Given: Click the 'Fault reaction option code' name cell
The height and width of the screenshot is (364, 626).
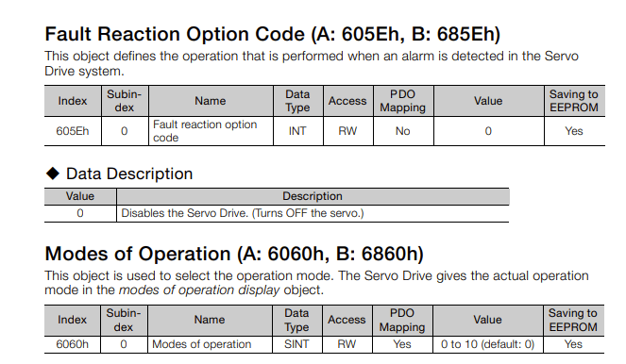Looking at the screenshot, I should tap(211, 131).
